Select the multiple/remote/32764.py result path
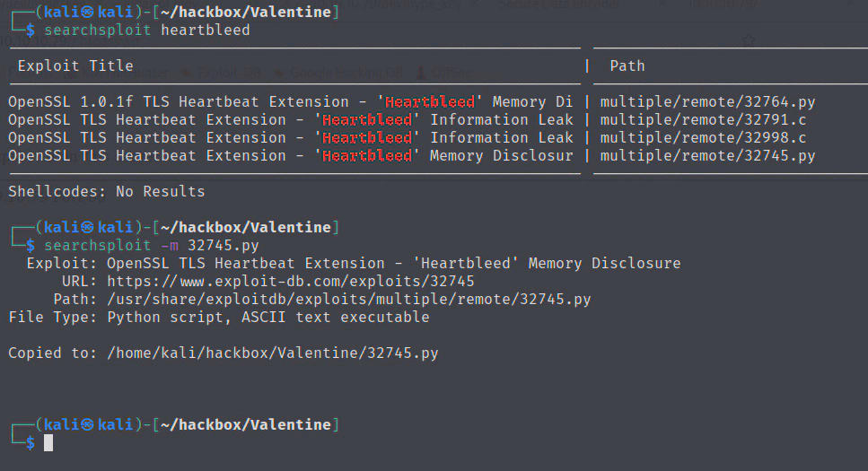868x471 pixels. point(706,101)
